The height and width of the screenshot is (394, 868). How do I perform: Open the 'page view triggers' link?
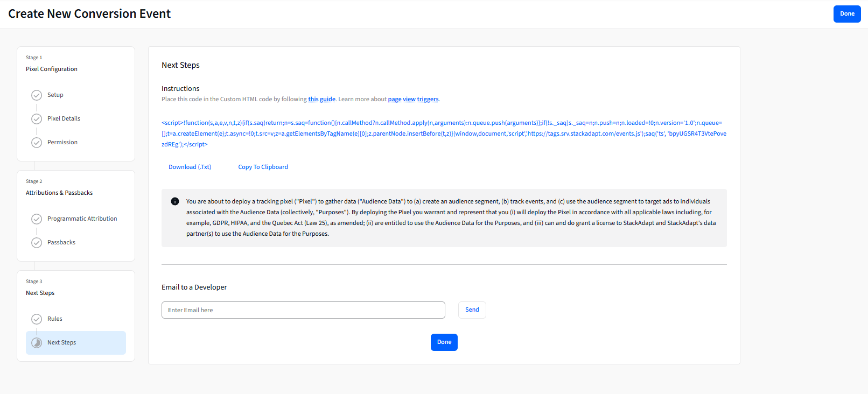click(x=413, y=99)
